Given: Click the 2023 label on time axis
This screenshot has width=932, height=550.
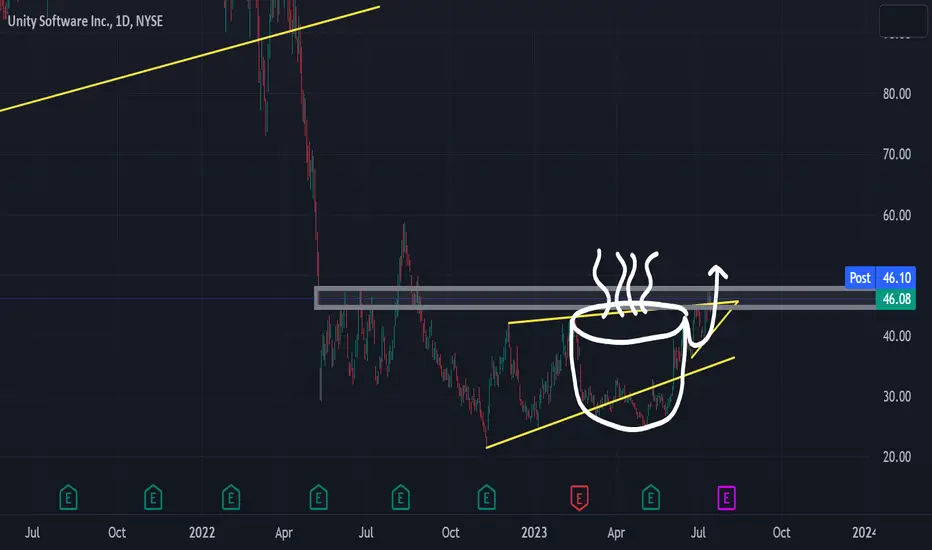Looking at the screenshot, I should click(x=534, y=532).
